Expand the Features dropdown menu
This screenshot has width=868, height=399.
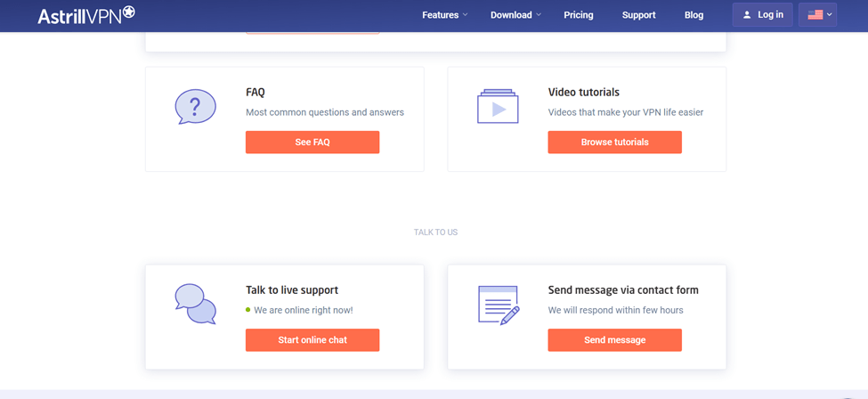point(444,15)
